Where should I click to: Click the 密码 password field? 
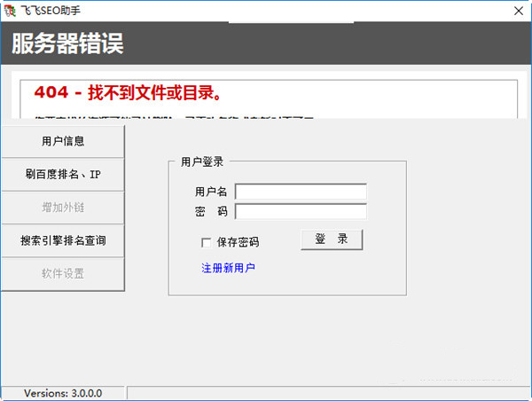(x=301, y=211)
